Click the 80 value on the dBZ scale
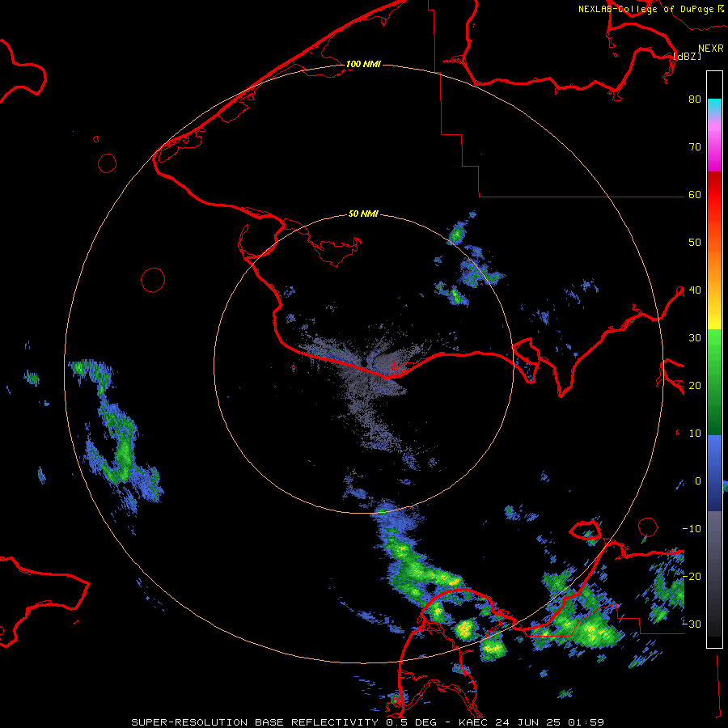This screenshot has width=728, height=728. tap(695, 99)
